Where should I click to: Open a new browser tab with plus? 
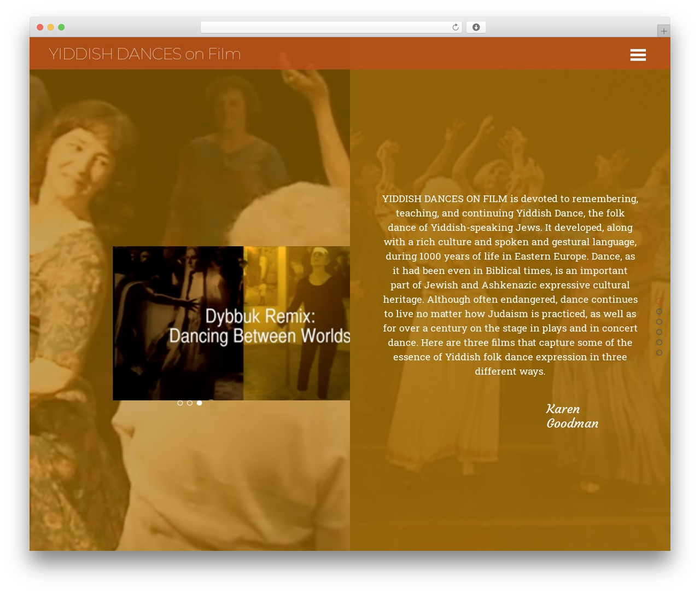(x=663, y=31)
